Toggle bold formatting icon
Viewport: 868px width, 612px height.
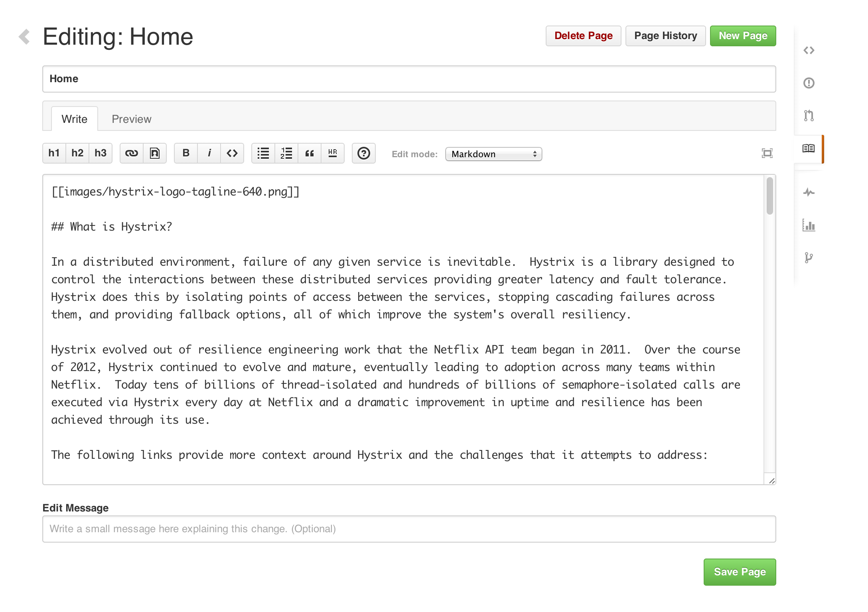pyautogui.click(x=187, y=154)
